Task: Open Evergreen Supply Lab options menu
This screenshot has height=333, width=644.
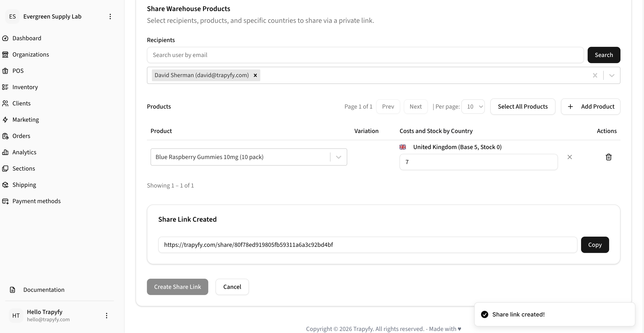Action: click(110, 17)
